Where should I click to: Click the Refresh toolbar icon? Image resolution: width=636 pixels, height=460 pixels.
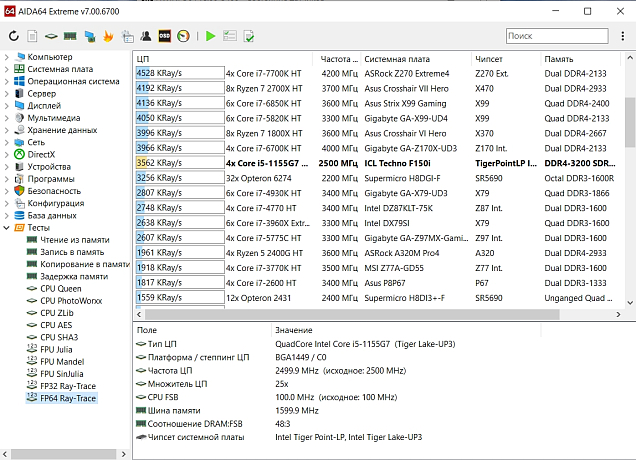(x=12, y=36)
